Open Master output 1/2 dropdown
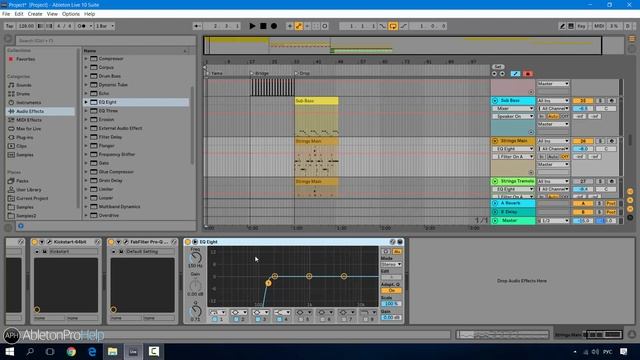Viewport: 640px width, 360px height. [553, 220]
